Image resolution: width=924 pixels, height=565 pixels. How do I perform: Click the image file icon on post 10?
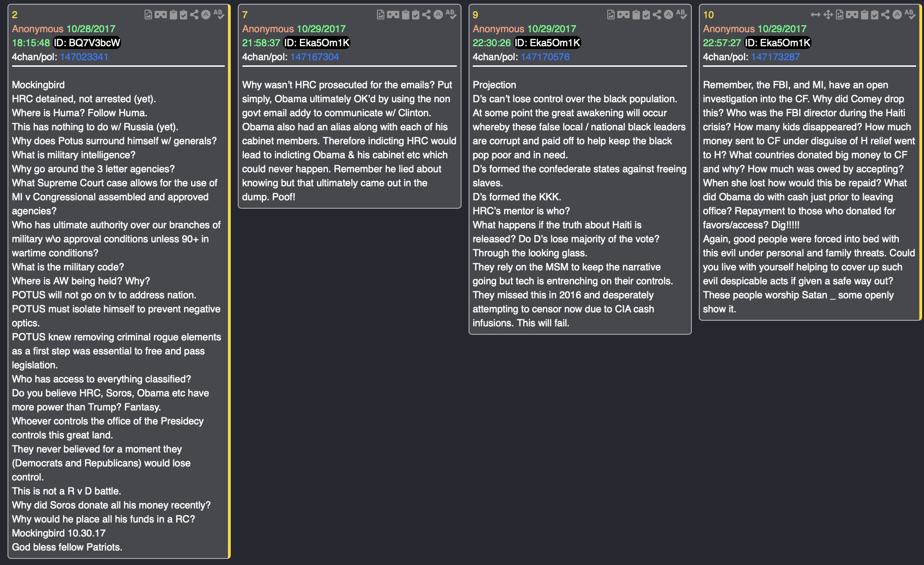tap(839, 15)
